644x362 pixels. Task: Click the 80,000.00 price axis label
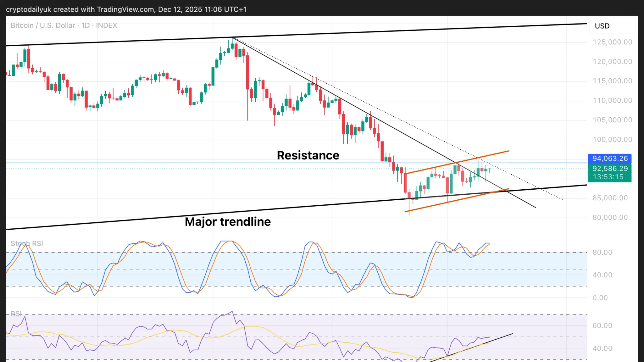point(610,218)
